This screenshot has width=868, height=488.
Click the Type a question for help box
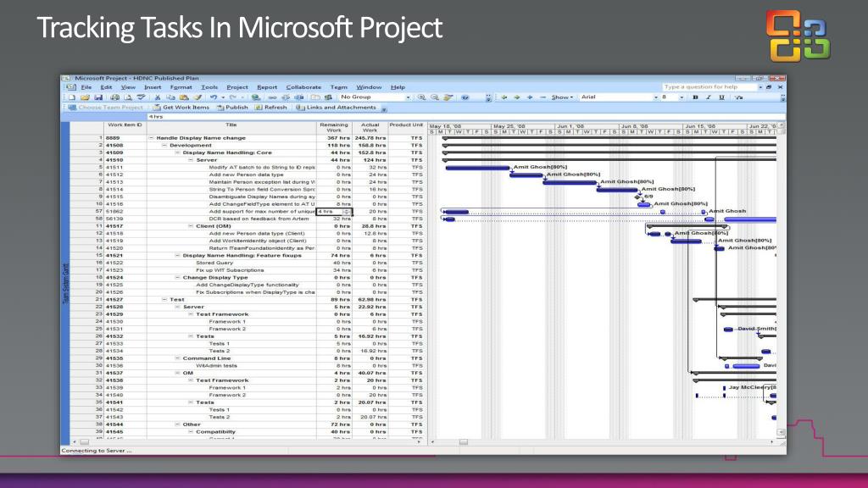[709, 87]
